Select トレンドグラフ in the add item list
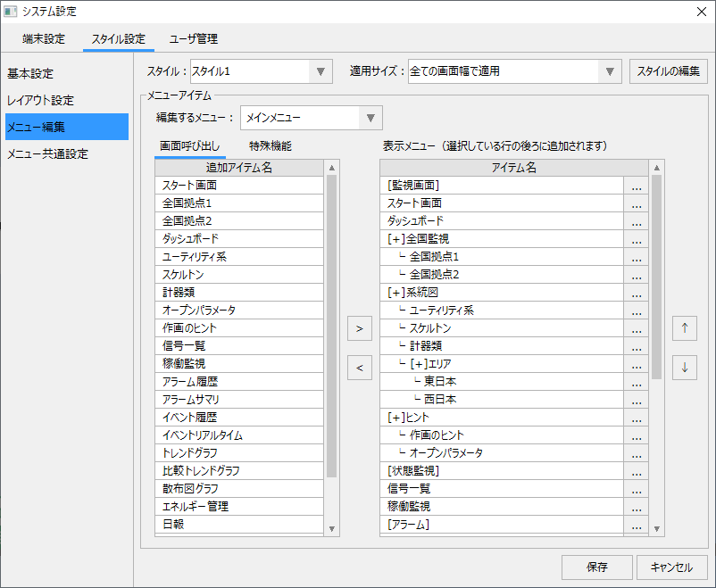Screen dimensions: 716x588 (188, 453)
